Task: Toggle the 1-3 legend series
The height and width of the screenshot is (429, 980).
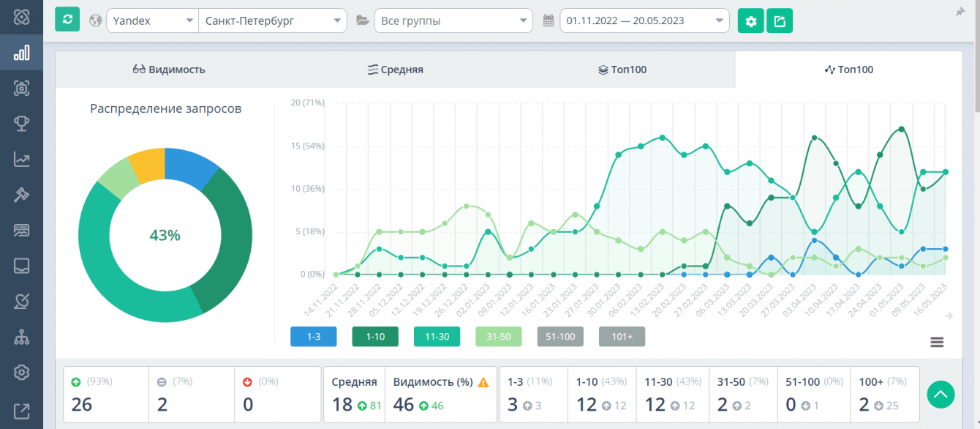Action: coord(314,337)
